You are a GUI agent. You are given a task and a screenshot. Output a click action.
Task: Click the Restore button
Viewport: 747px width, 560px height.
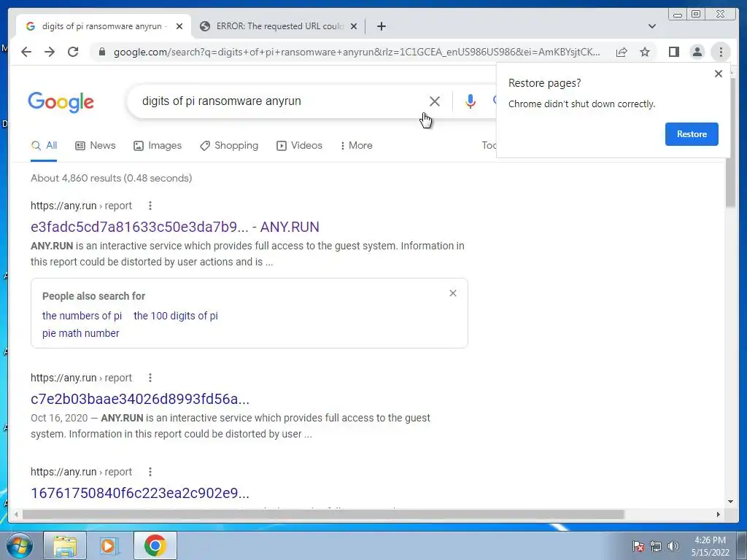point(692,134)
